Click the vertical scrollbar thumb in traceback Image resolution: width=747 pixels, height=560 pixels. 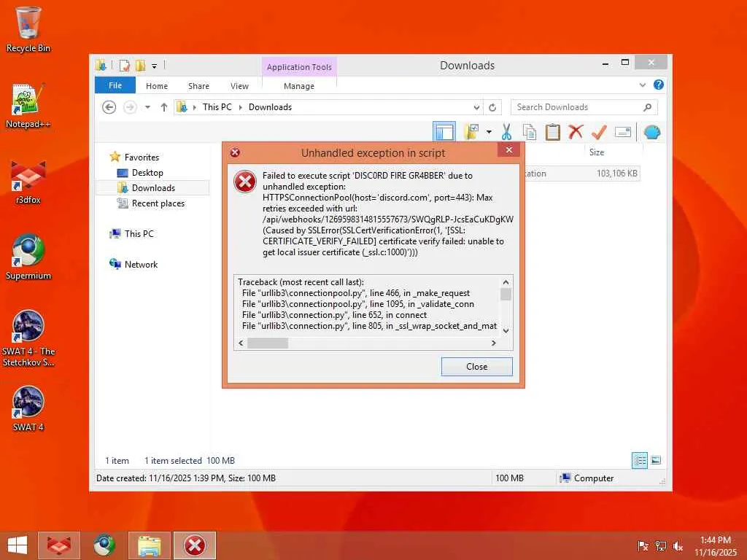pos(506,295)
